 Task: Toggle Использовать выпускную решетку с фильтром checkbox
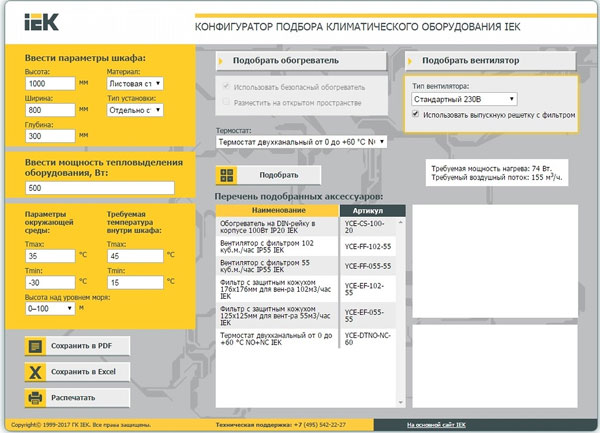tap(416, 114)
